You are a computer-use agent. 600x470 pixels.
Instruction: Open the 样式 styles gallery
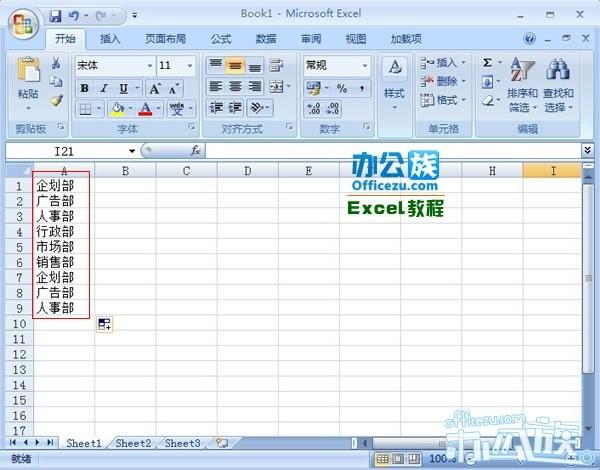pyautogui.click(x=395, y=84)
